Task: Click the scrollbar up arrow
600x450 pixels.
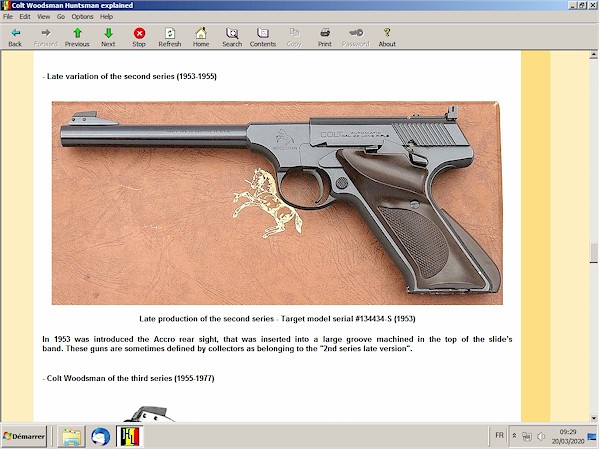Action: [x=593, y=55]
